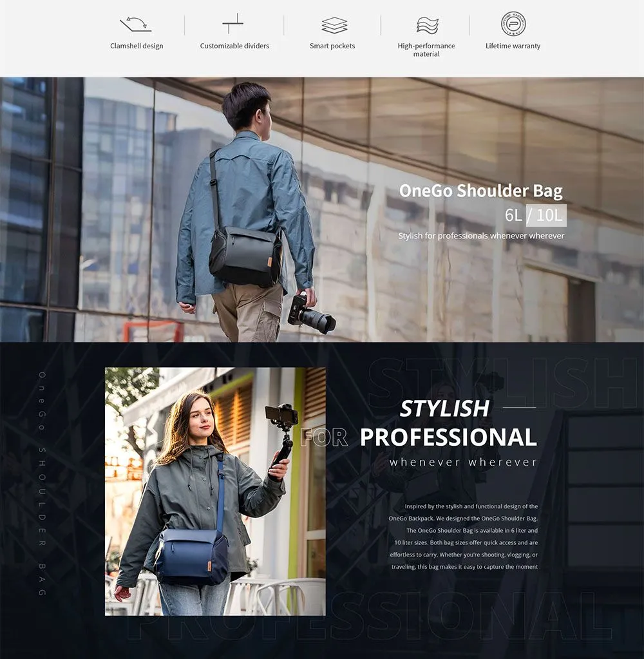644x659 pixels.
Task: Click the vertical "OneGo Shoulder Bag" side text
Action: [42, 484]
